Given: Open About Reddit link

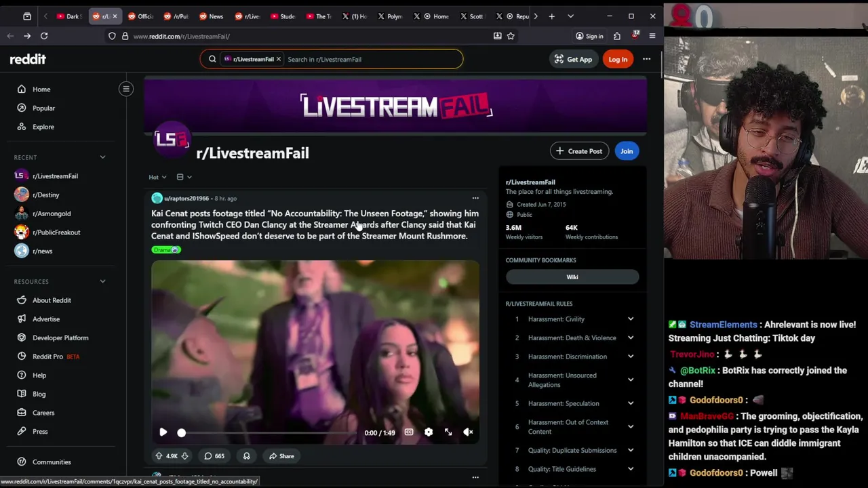Looking at the screenshot, I should [52, 300].
